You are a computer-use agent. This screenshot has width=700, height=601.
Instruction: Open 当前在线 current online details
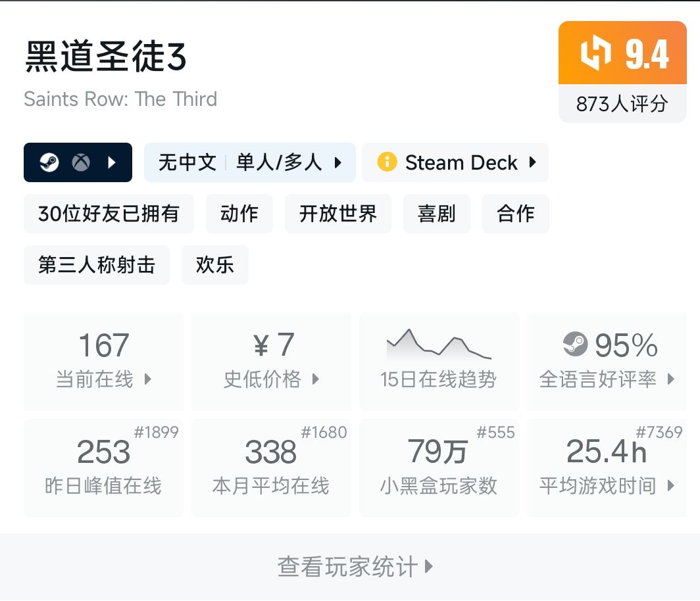(x=103, y=361)
